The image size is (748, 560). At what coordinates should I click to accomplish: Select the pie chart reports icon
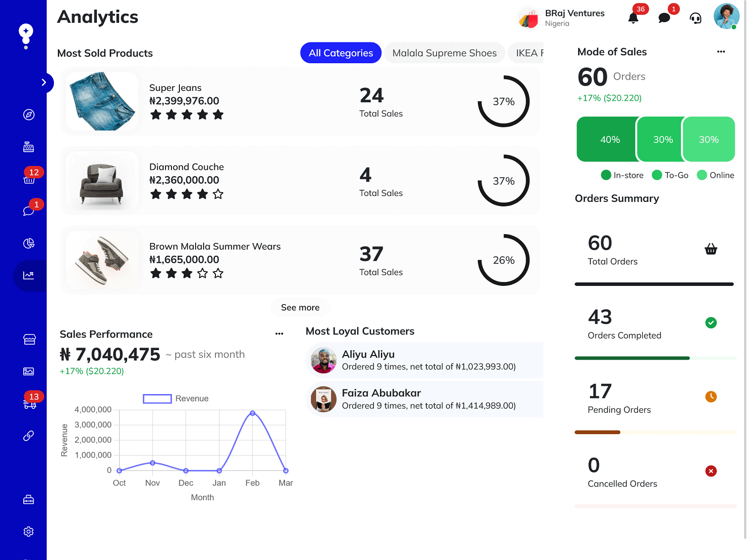click(x=29, y=243)
